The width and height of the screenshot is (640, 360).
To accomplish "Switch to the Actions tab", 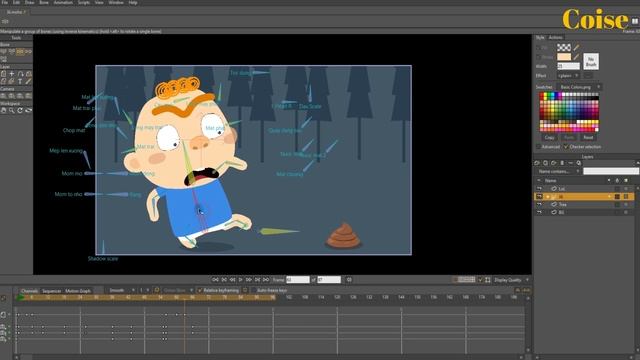I will pyautogui.click(x=556, y=38).
